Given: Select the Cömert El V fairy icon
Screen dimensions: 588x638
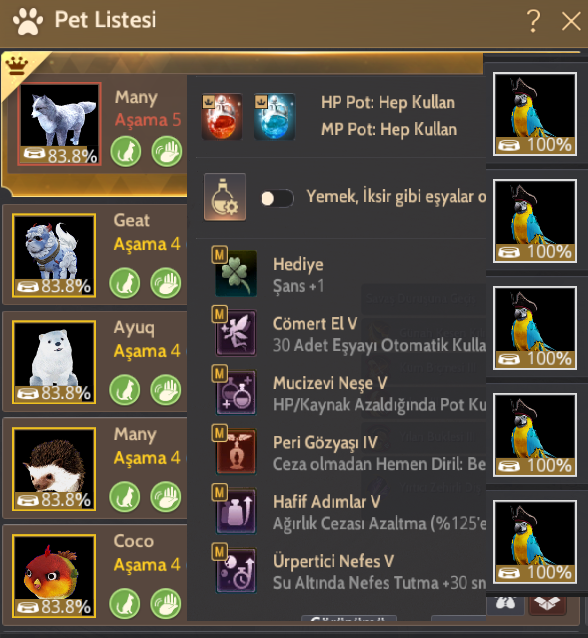Looking at the screenshot, I should point(236,333).
